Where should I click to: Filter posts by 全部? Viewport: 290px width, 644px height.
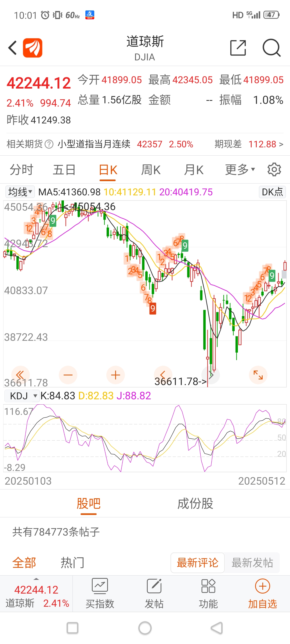tap(24, 563)
